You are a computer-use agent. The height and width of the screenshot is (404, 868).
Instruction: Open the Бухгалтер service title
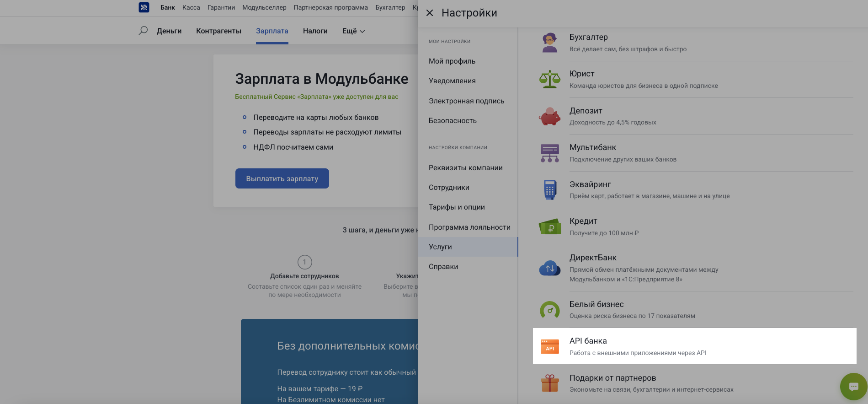point(588,37)
